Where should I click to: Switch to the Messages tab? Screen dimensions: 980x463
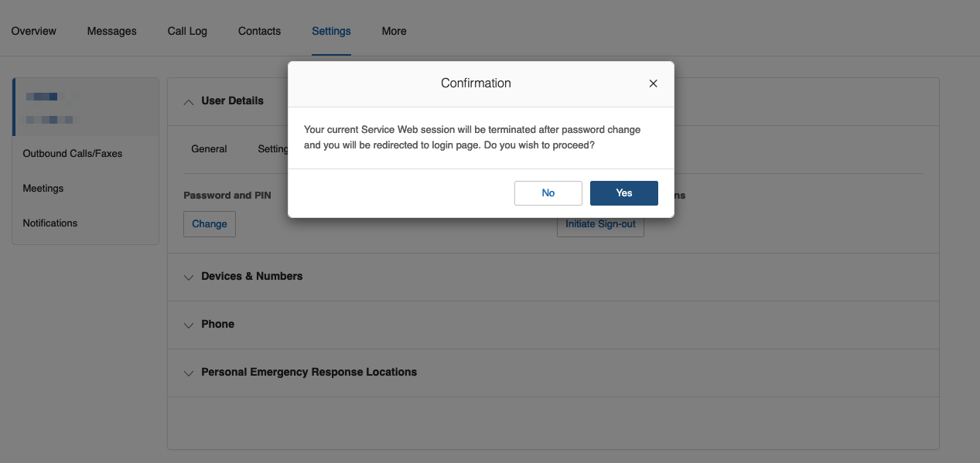tap(111, 32)
